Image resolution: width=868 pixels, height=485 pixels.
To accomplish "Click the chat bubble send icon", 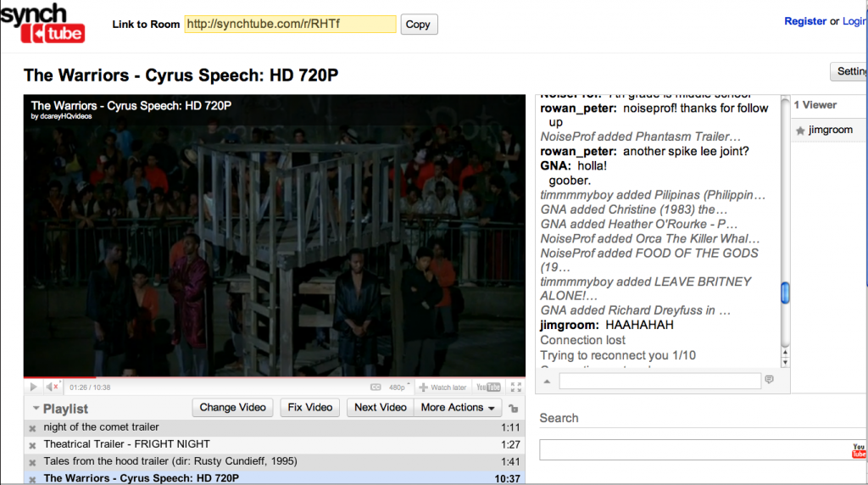I will [x=769, y=379].
